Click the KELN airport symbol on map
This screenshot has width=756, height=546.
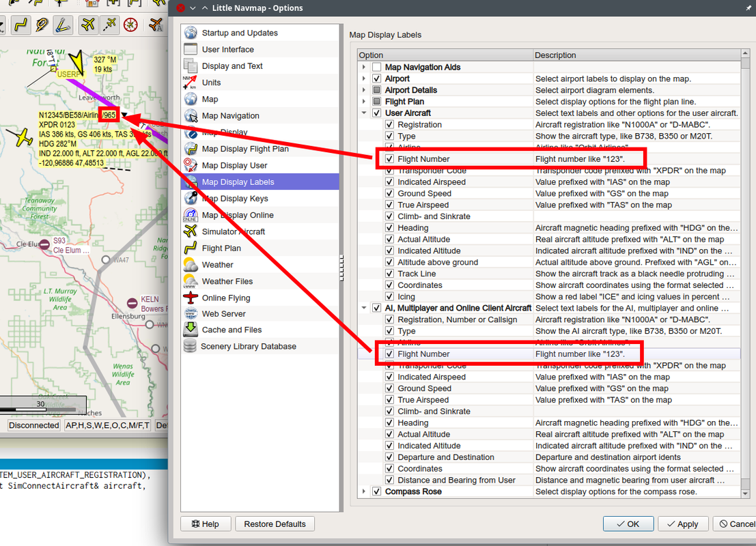click(132, 303)
